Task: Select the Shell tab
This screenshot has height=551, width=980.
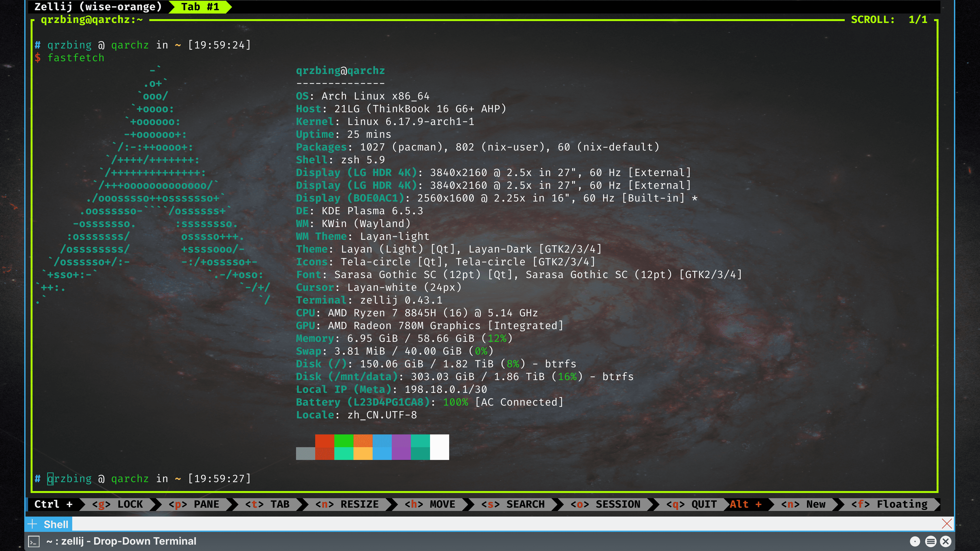Action: [x=56, y=524]
